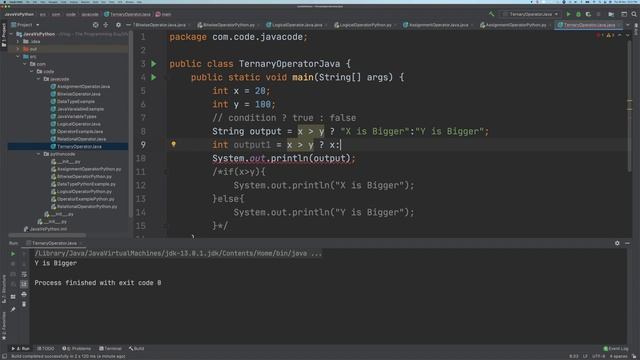This screenshot has height=360, width=640.
Task: Switch to AssignmentOperatorPython.py editor tab
Action: click(x=516, y=25)
